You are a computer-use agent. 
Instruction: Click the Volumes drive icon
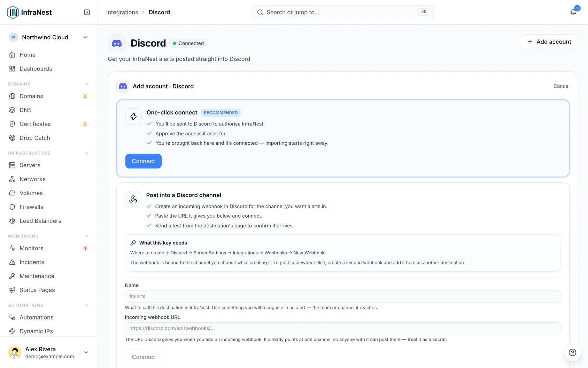pyautogui.click(x=12, y=193)
